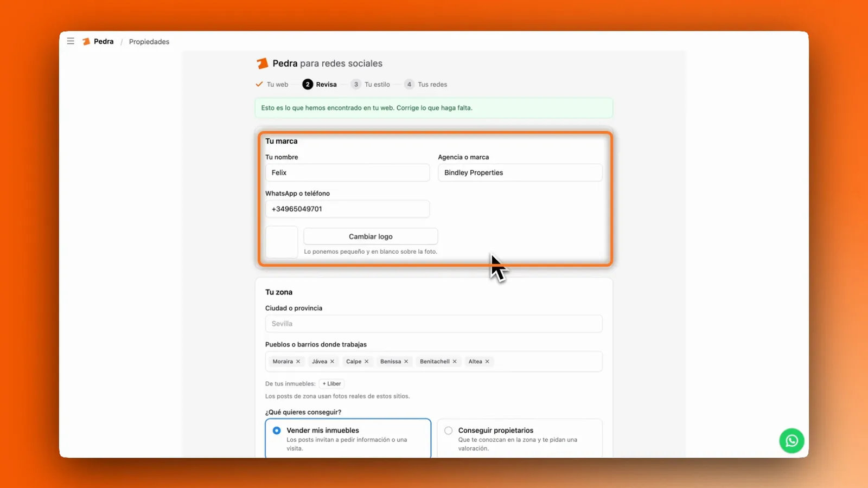
Task: Select Conseguir propietarios option
Action: coord(520,439)
